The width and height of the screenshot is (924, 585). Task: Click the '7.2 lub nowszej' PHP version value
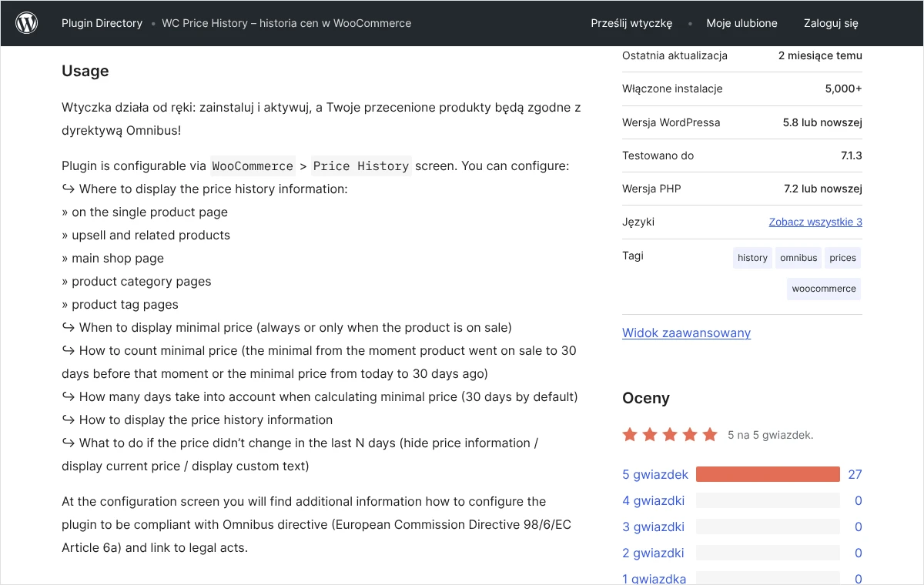coord(823,189)
